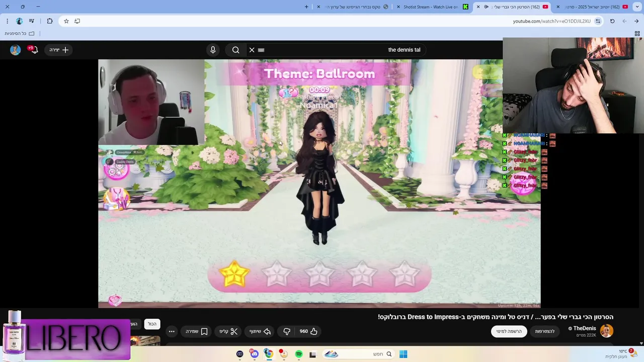Close the 'יוטיוב ישראל 2025' tab
The height and width of the screenshot is (362, 644).
[x=558, y=7]
